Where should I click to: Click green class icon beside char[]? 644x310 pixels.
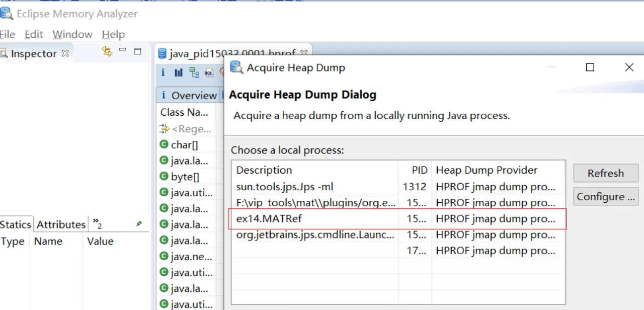point(164,144)
